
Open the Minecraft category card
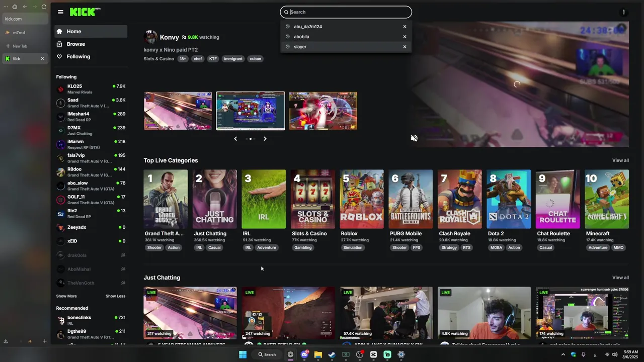pyautogui.click(x=607, y=199)
